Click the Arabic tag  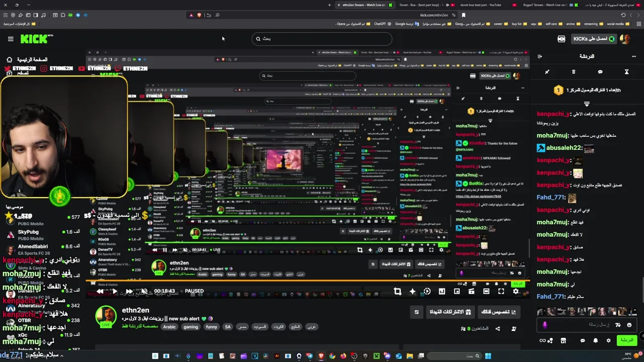[170, 327]
